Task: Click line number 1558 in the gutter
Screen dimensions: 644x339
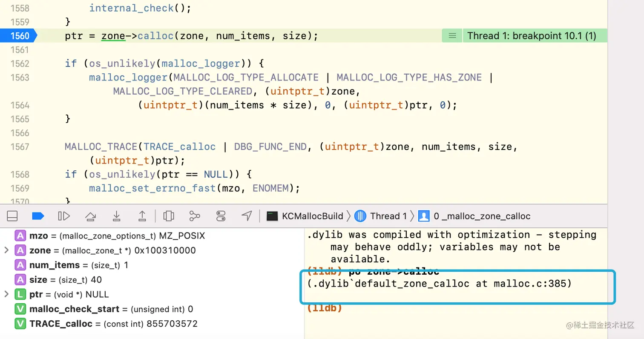Action: pos(20,8)
